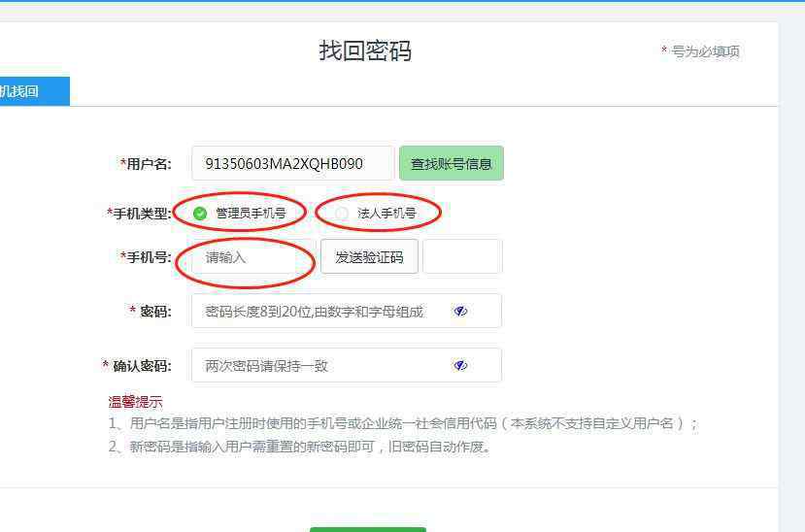Click the 查找账号信息 button
The width and height of the screenshot is (805, 532).
(x=452, y=163)
